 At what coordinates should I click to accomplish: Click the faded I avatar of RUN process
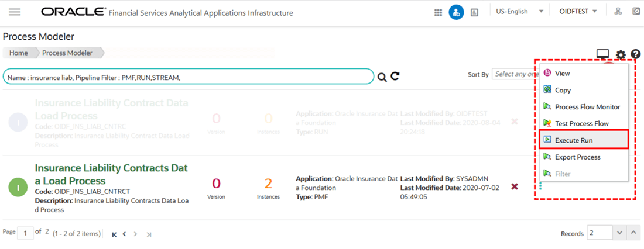click(x=18, y=123)
